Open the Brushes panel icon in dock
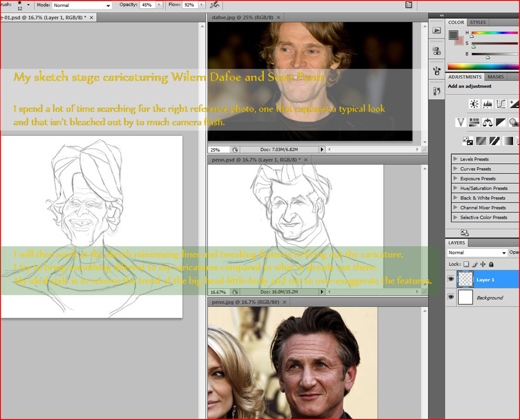Screen dimensions: 520x420 coord(437,70)
